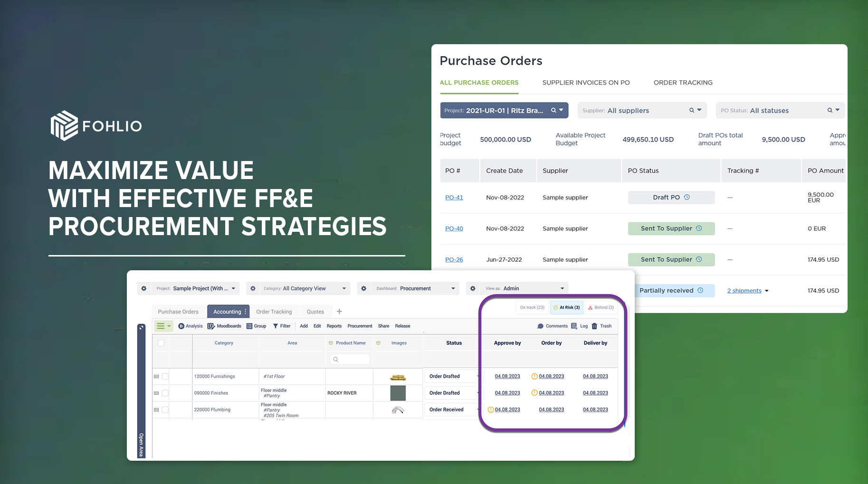Open the PO-41 purchase order link
The width and height of the screenshot is (868, 484).
coord(454,198)
